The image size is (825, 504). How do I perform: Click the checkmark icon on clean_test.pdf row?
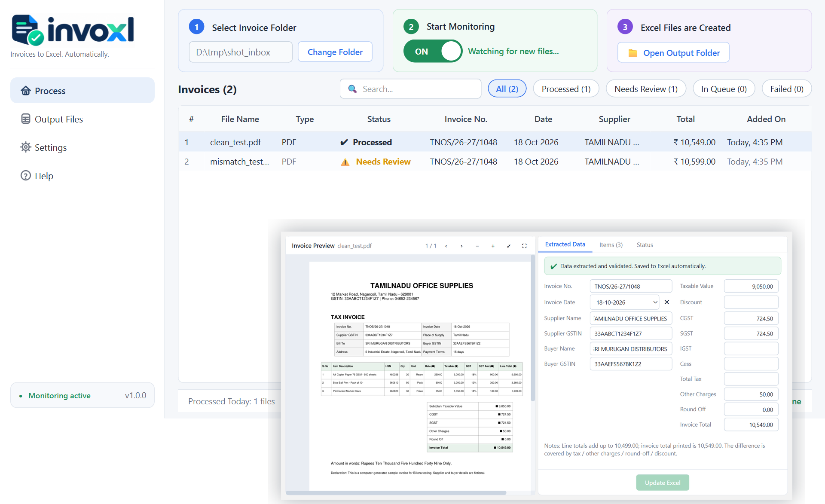(x=344, y=142)
